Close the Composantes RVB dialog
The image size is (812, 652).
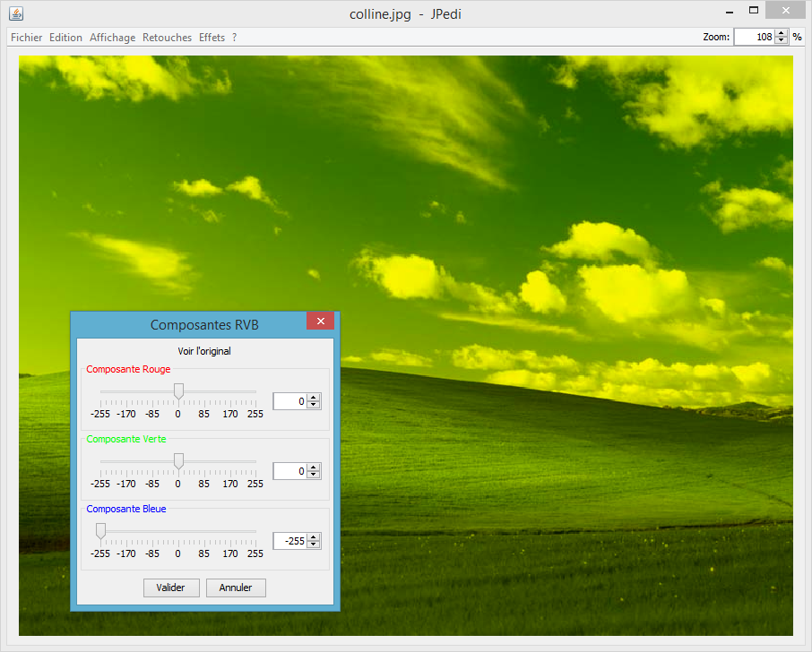320,321
